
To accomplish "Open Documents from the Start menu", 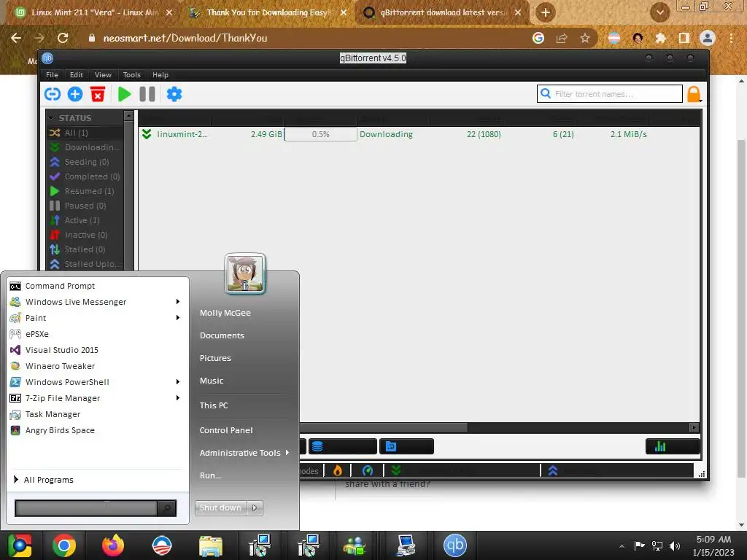I will [x=222, y=335].
